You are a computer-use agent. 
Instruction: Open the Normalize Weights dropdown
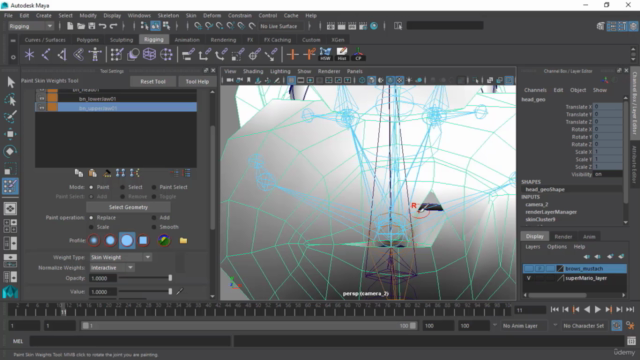[112, 267]
